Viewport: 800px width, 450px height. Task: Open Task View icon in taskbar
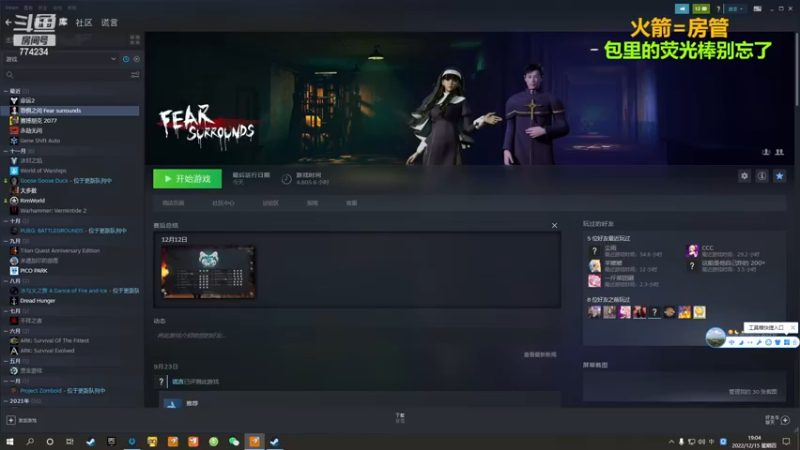[70, 441]
